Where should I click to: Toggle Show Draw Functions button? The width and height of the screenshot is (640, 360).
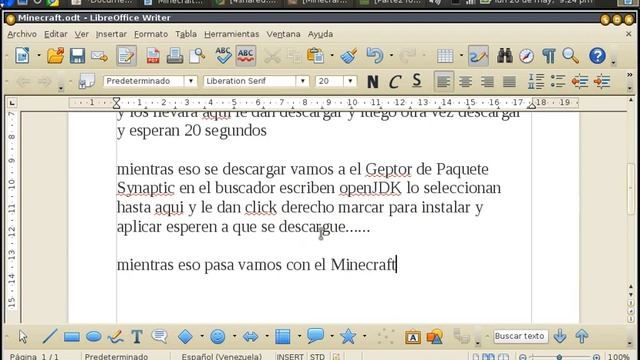[x=478, y=56]
